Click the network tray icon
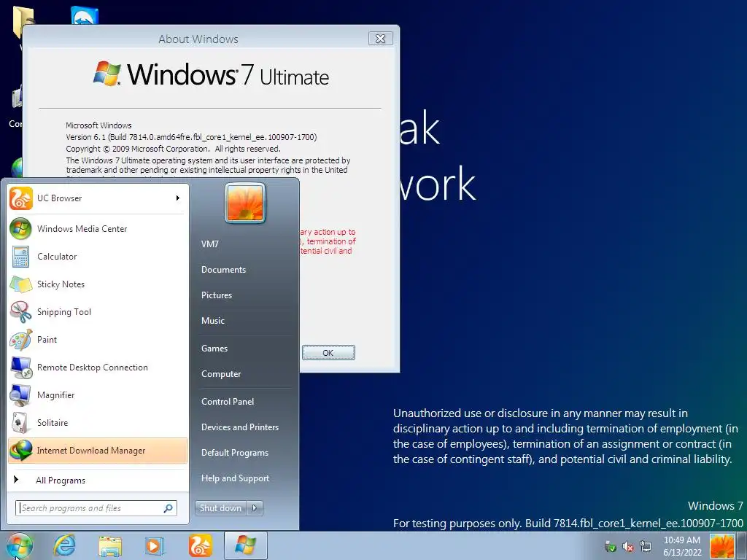This screenshot has height=560, width=747. tap(646, 547)
